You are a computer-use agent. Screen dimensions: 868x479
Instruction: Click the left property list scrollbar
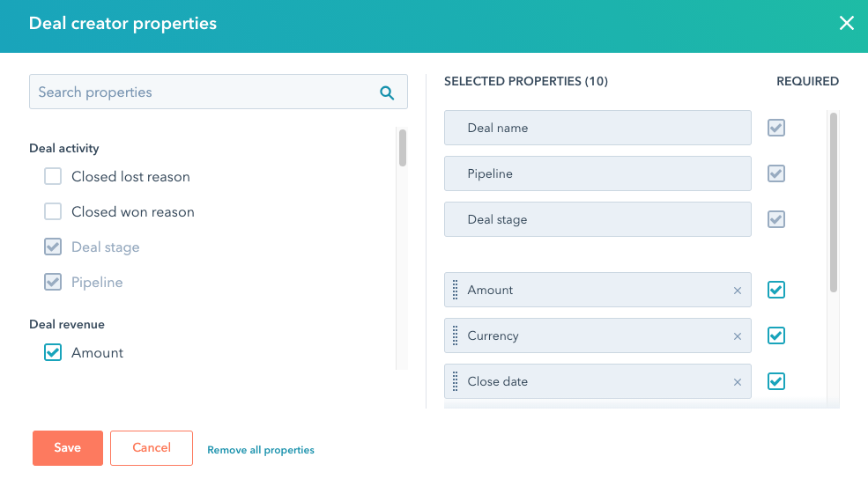(403, 148)
